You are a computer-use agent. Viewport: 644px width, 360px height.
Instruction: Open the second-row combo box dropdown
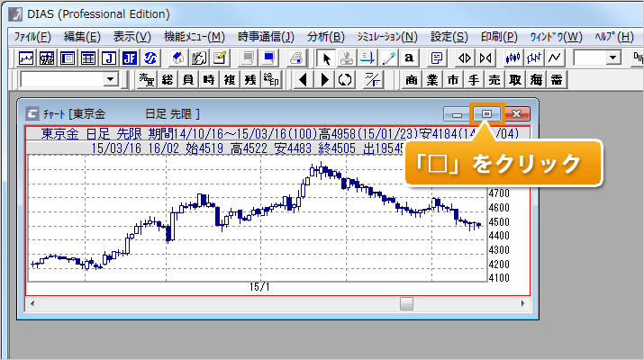[111, 80]
